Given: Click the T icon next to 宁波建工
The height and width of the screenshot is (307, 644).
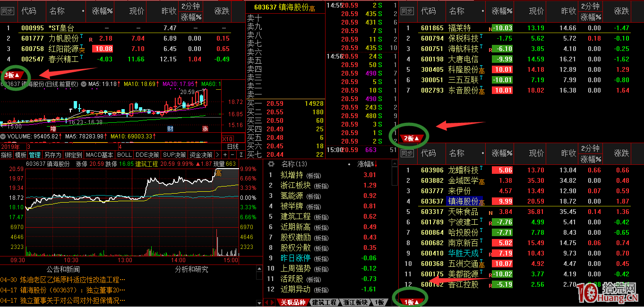Looking at the screenshot, I should click(481, 220).
